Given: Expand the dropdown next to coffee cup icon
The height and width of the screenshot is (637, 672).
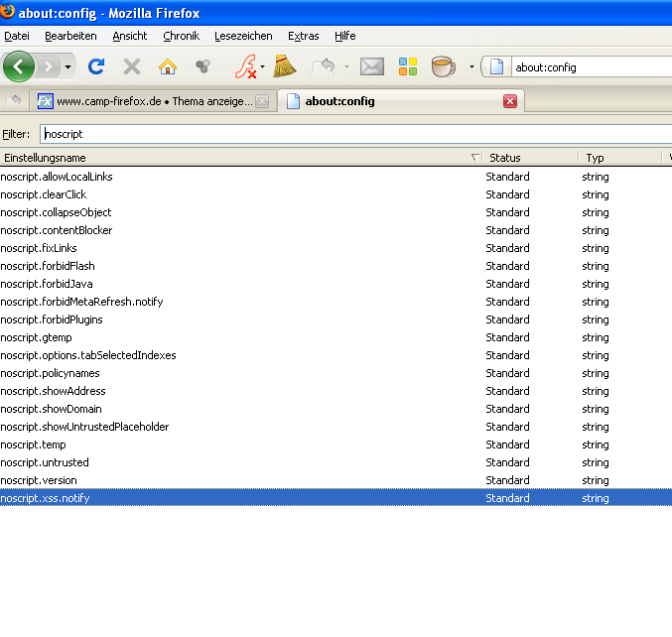Looking at the screenshot, I should tap(470, 66).
